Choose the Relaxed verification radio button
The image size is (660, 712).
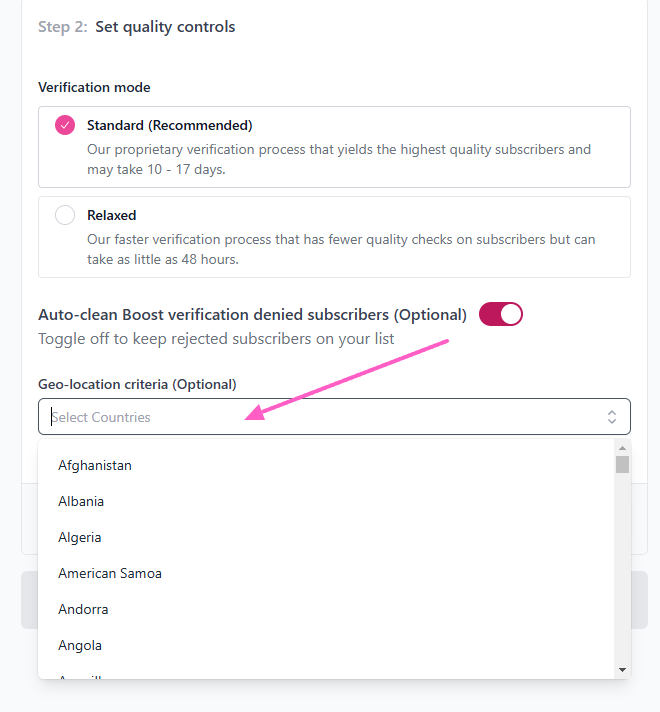[x=65, y=215]
